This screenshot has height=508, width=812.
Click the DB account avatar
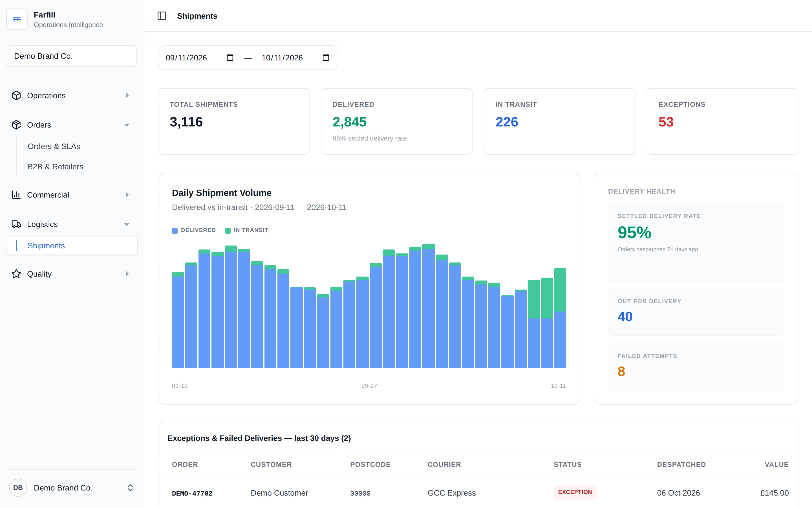coord(18,487)
